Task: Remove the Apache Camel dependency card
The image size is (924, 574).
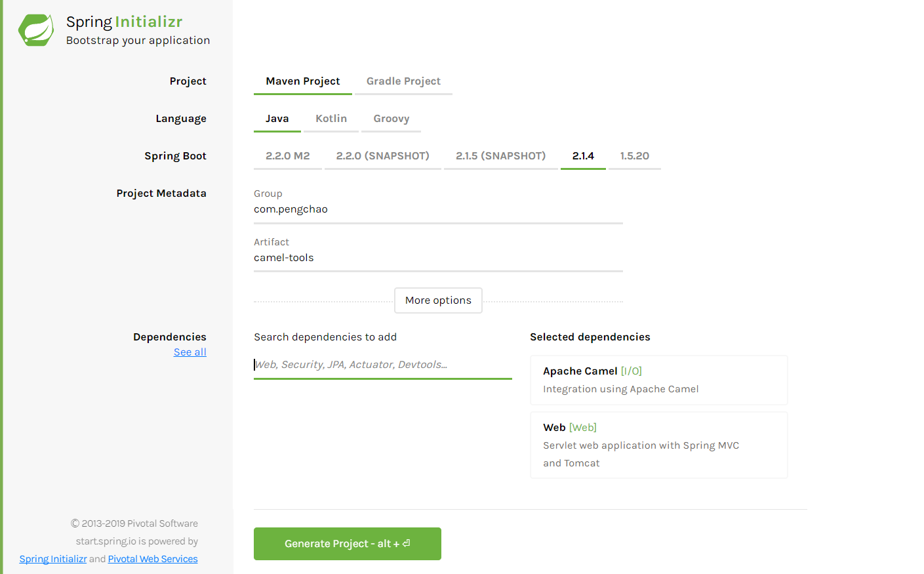Action: (658, 379)
